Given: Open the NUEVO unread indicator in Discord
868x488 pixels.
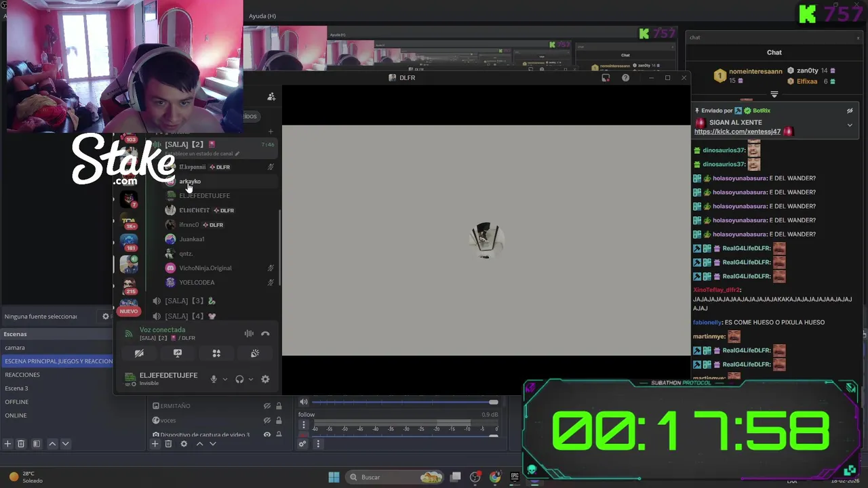Looking at the screenshot, I should click(129, 311).
